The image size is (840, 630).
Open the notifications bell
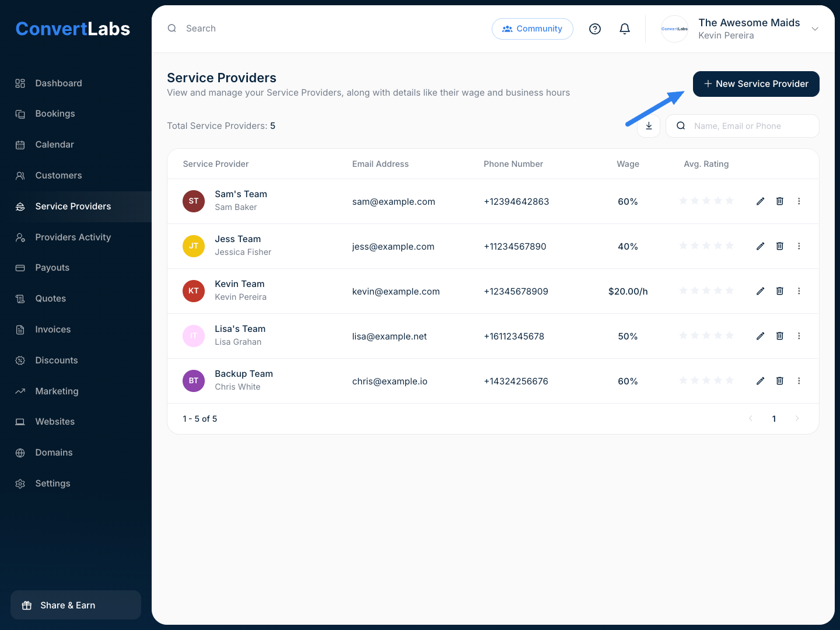coord(625,29)
